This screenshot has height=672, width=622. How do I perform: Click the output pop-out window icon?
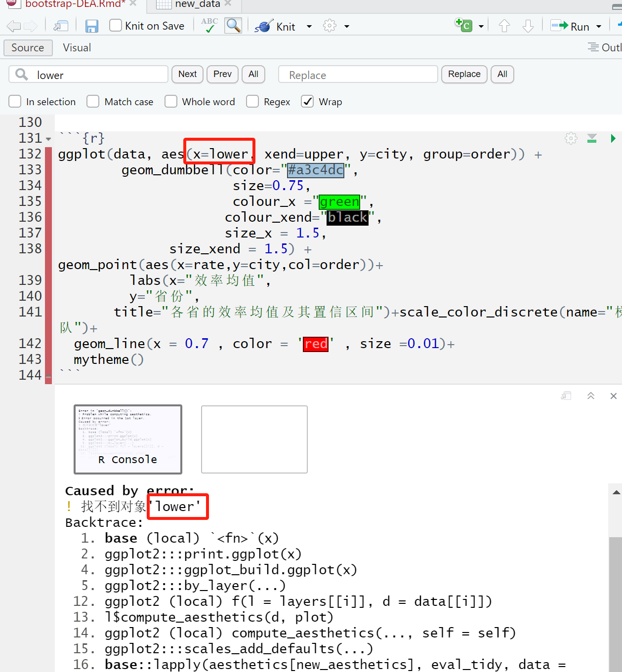tap(566, 396)
